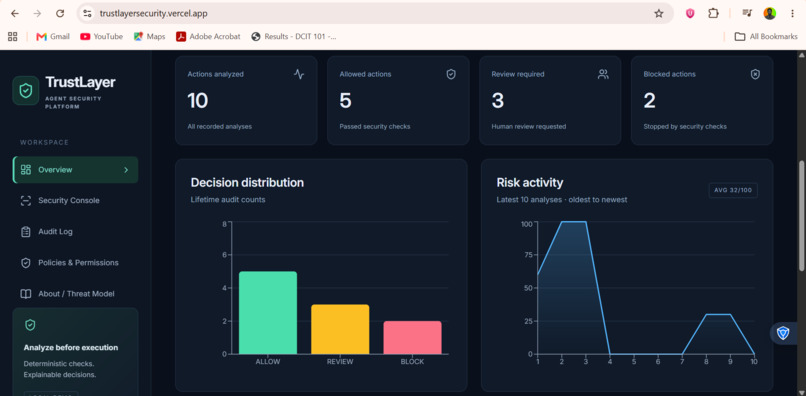The image size is (806, 396).
Task: Bookmark this page with star icon
Action: pyautogui.click(x=658, y=14)
